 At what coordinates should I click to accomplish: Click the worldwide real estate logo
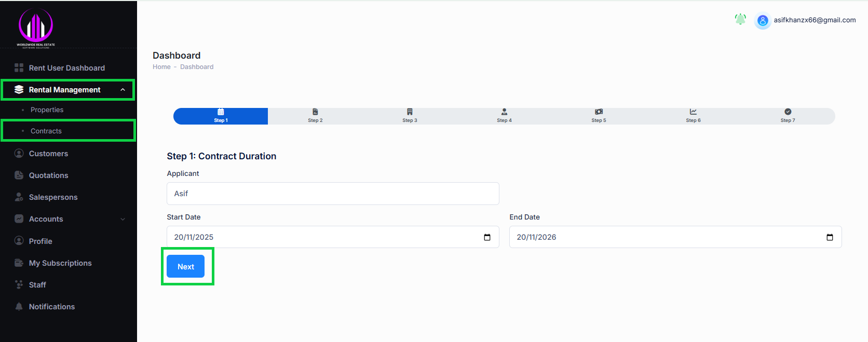coord(36,27)
